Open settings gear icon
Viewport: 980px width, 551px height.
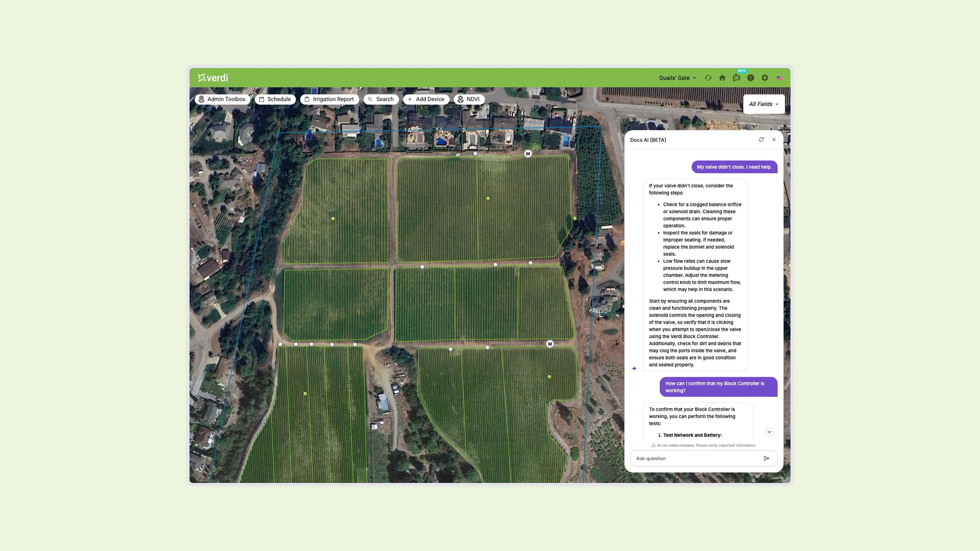[x=765, y=78]
